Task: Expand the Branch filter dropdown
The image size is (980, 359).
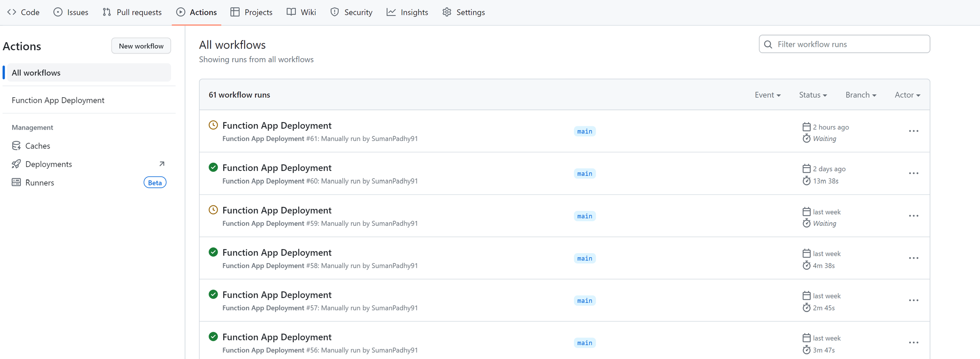Action: 860,95
